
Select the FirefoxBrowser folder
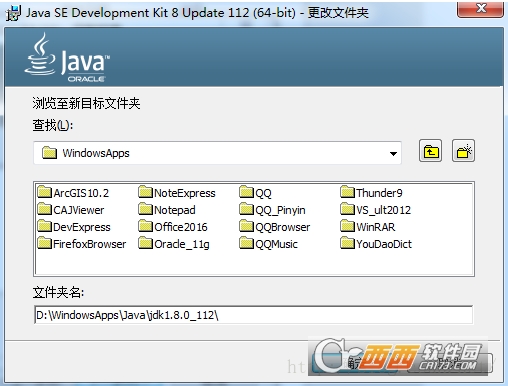point(82,244)
